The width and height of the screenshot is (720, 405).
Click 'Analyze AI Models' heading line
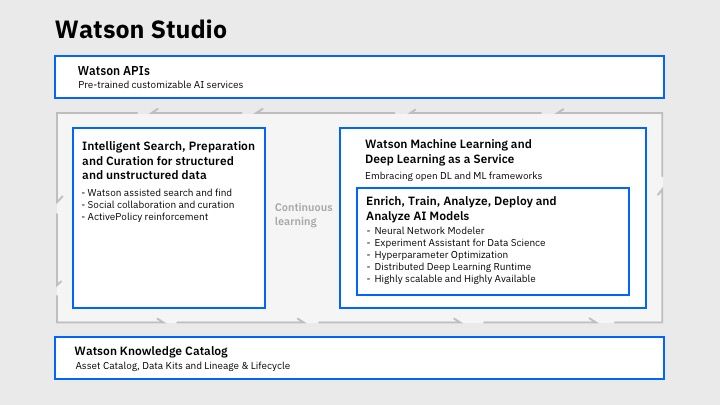pyautogui.click(x=417, y=216)
